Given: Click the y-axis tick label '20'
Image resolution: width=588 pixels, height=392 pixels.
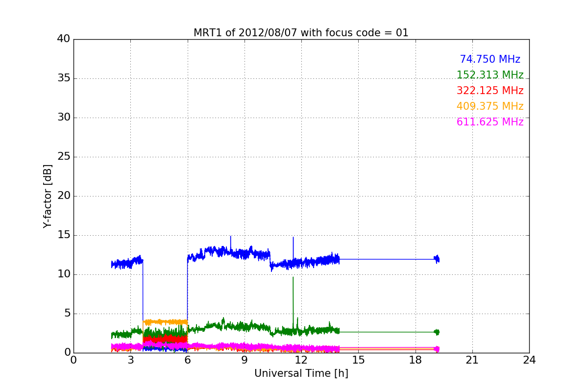Looking at the screenshot, I should coord(64,196).
